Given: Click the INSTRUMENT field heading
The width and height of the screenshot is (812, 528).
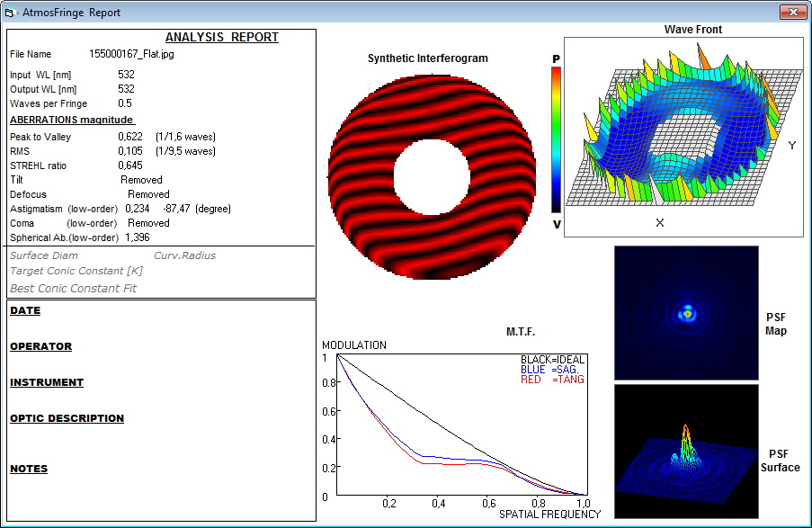Looking at the screenshot, I should point(47,382).
